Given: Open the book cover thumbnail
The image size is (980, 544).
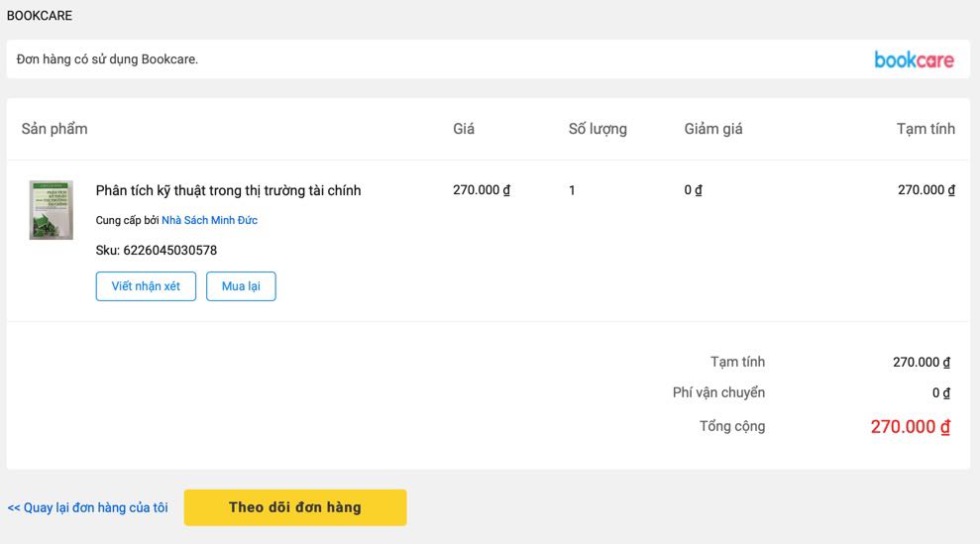Looking at the screenshot, I should click(x=52, y=210).
